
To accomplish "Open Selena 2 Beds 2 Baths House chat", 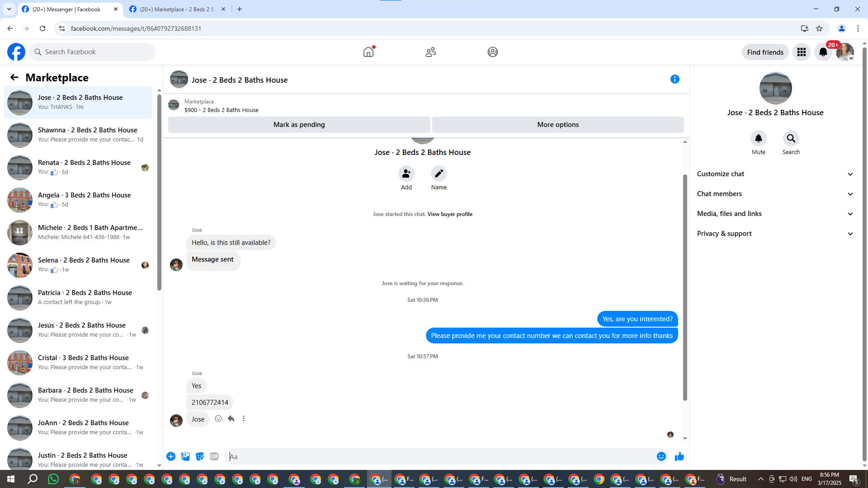I will tap(78, 265).
